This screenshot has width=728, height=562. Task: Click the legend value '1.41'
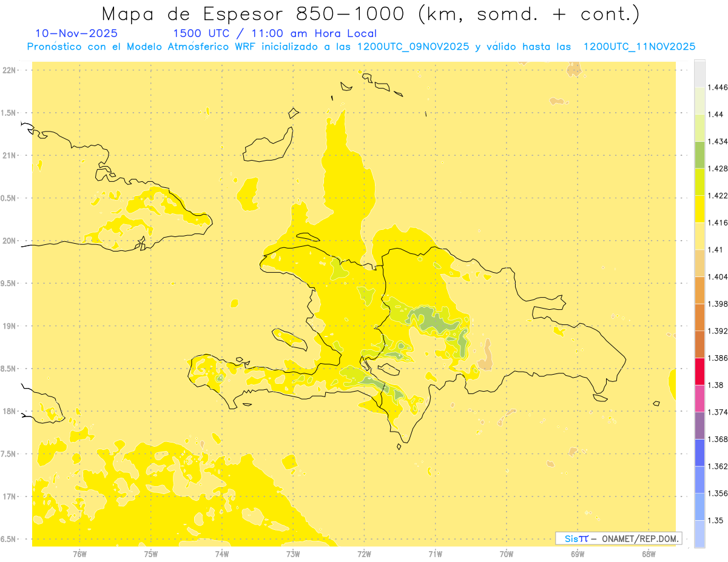(715, 250)
